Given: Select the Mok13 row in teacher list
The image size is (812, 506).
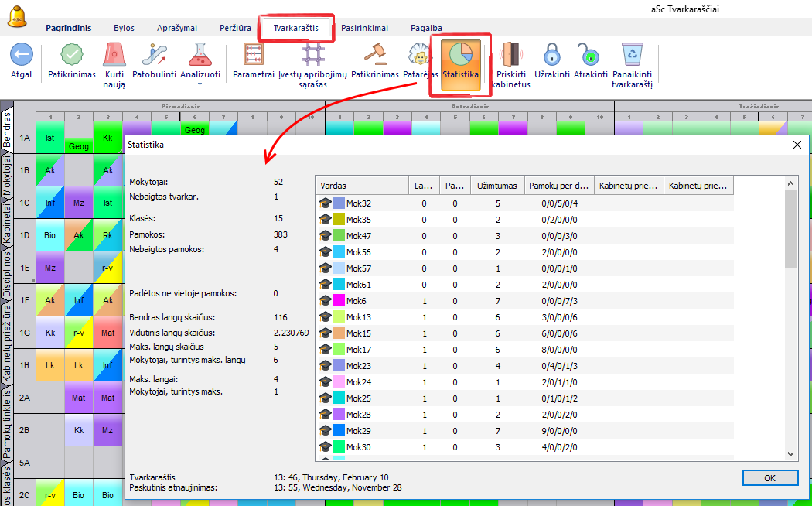Looking at the screenshot, I should click(359, 317).
